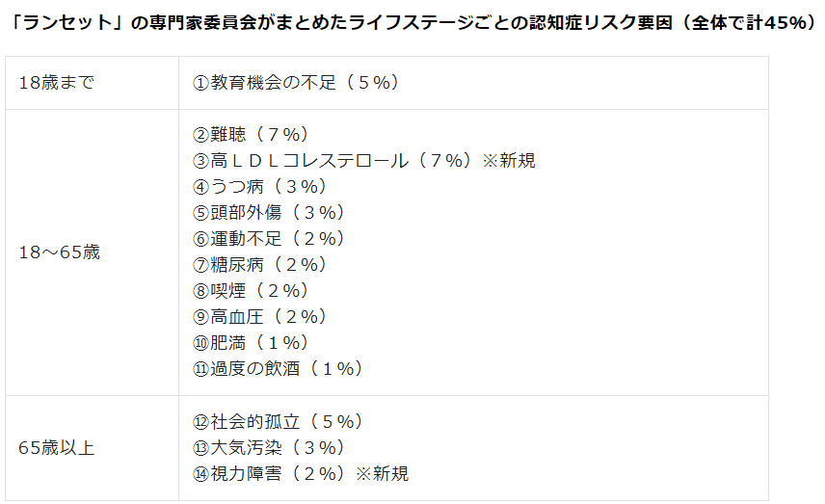Click the ⑪過度の飲酒（1％）entry
Image resolution: width=825 pixels, height=504 pixels.
point(278,369)
